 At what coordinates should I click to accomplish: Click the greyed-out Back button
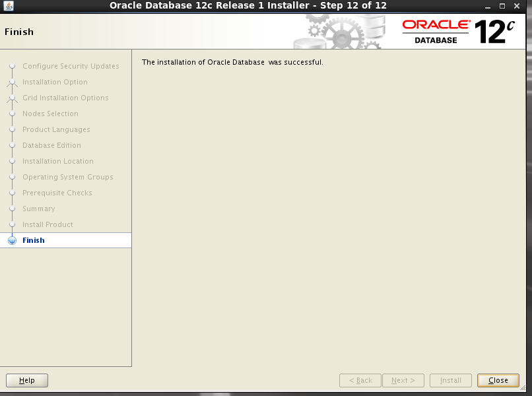click(360, 380)
